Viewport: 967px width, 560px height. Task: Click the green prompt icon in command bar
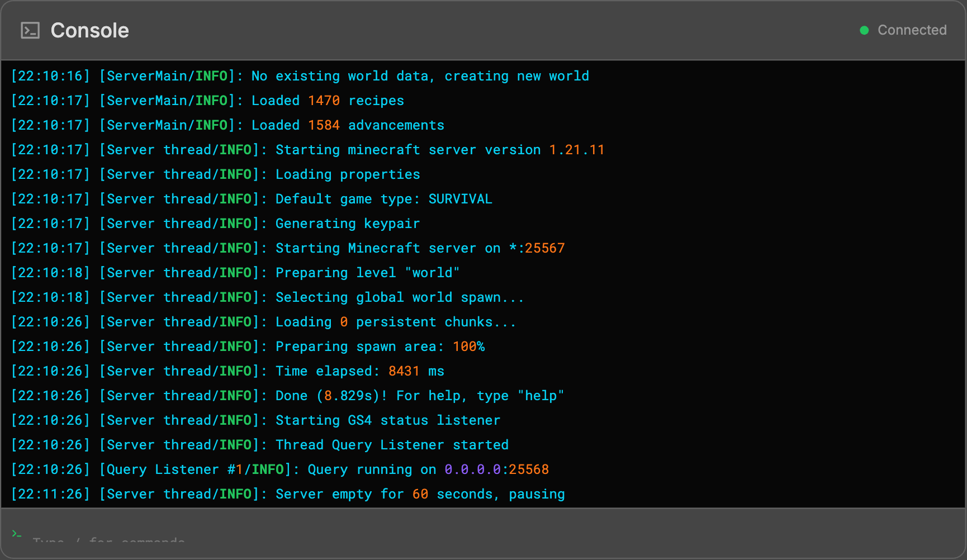coord(17,535)
